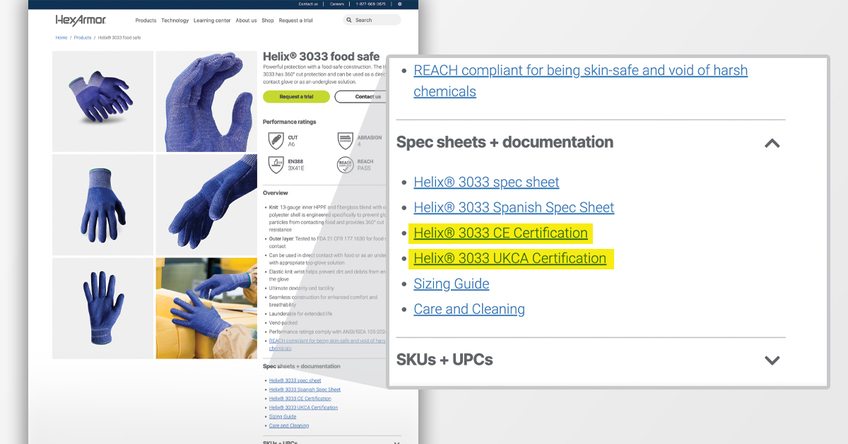Click the Helix 3033 food safe heading

pyautogui.click(x=321, y=57)
